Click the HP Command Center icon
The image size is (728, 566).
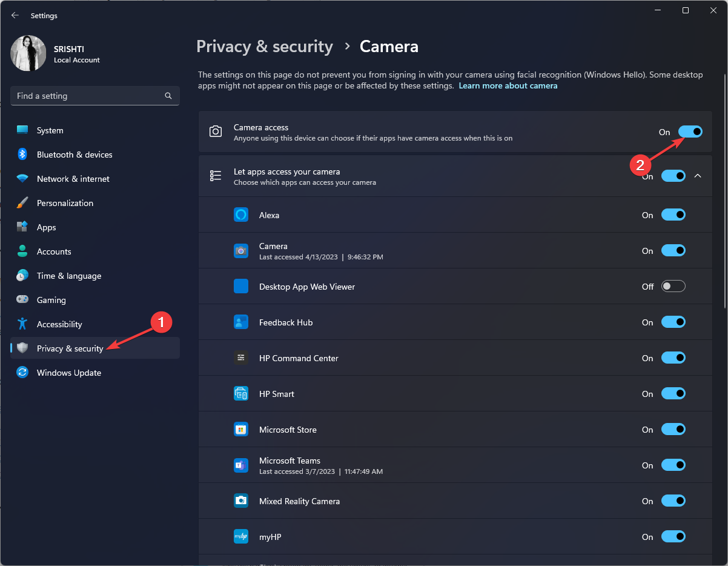(x=241, y=358)
